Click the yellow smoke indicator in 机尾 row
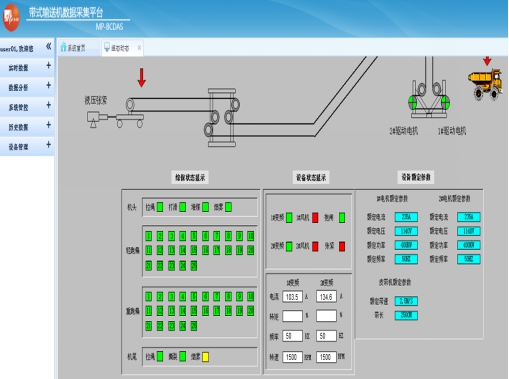This screenshot has height=379, width=509. point(205,357)
